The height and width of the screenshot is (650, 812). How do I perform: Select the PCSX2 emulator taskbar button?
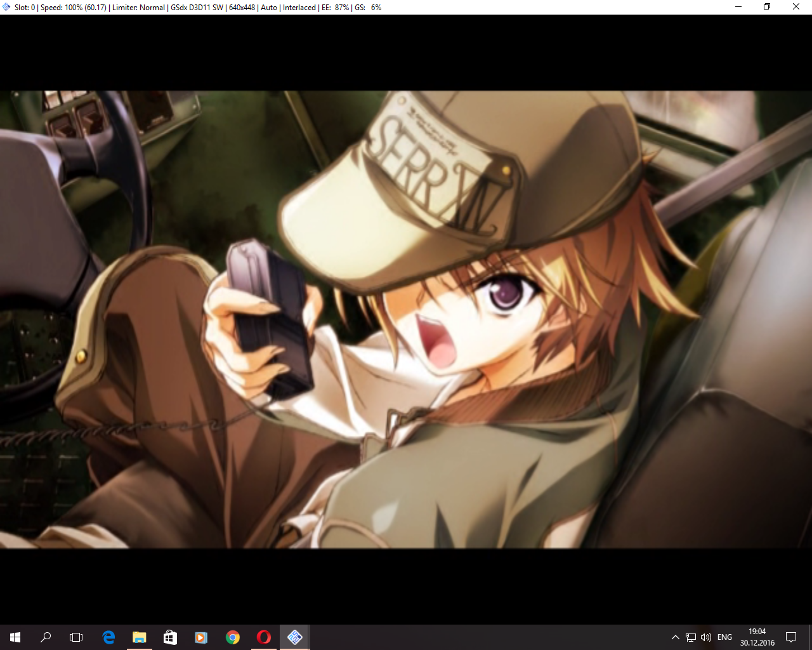(295, 637)
